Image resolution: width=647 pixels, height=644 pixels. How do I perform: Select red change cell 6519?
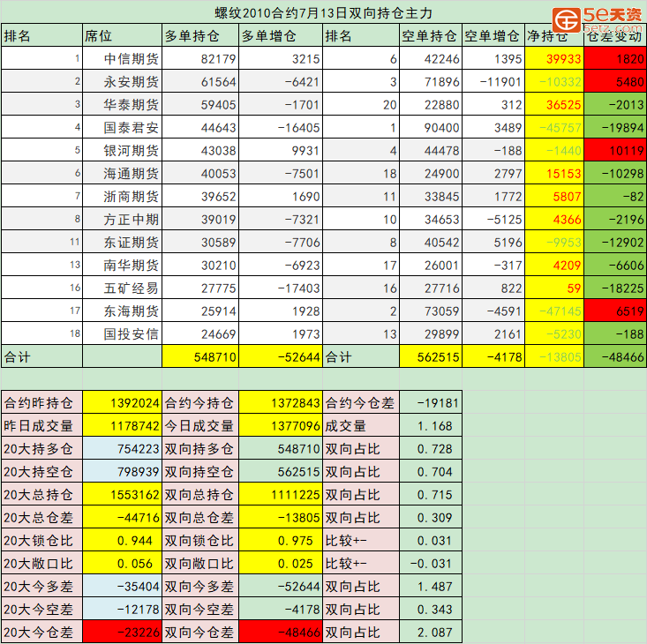pos(615,311)
